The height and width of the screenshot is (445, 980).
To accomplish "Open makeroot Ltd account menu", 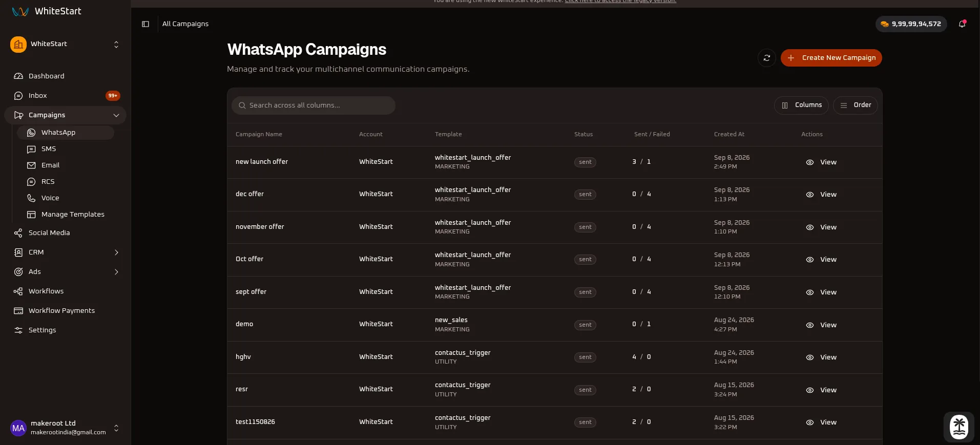I will point(65,428).
